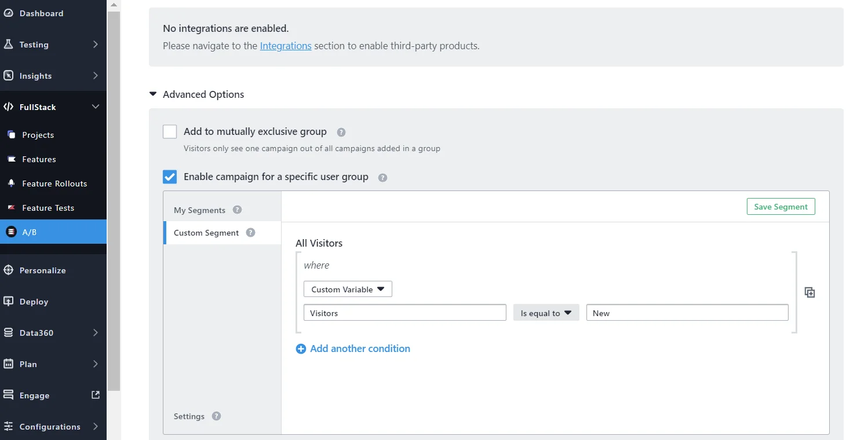Click help icon next to Custom Segment
The height and width of the screenshot is (440, 868).
[x=250, y=233]
